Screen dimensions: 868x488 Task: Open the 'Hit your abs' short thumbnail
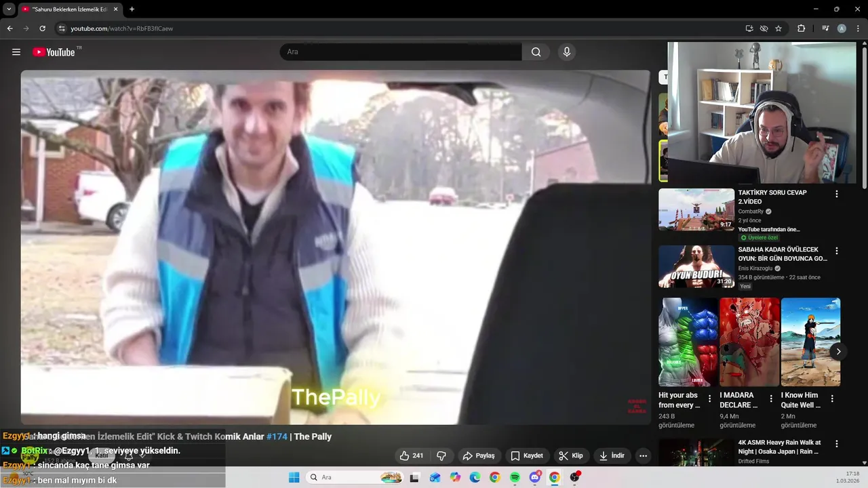[x=688, y=342]
